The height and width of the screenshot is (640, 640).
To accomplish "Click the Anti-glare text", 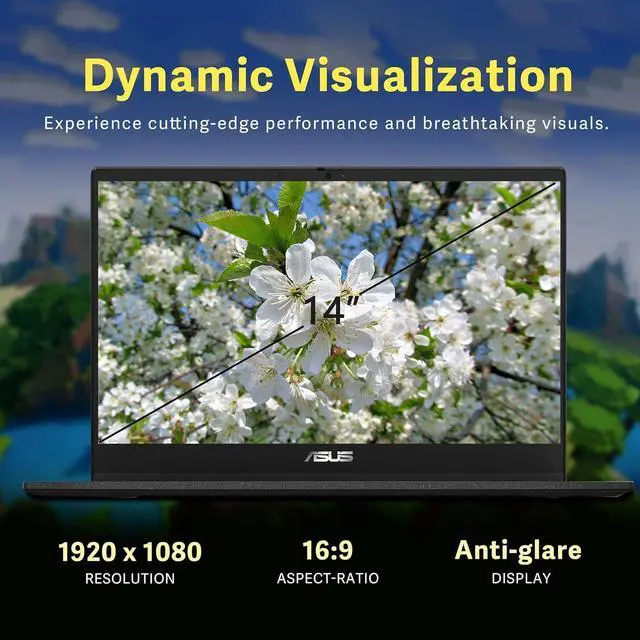I will coord(517,550).
